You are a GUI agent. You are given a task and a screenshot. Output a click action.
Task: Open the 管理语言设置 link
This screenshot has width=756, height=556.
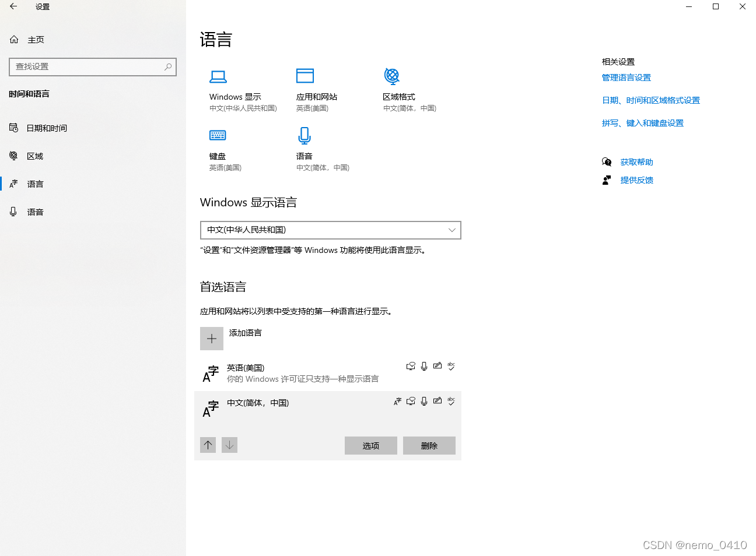pos(626,77)
